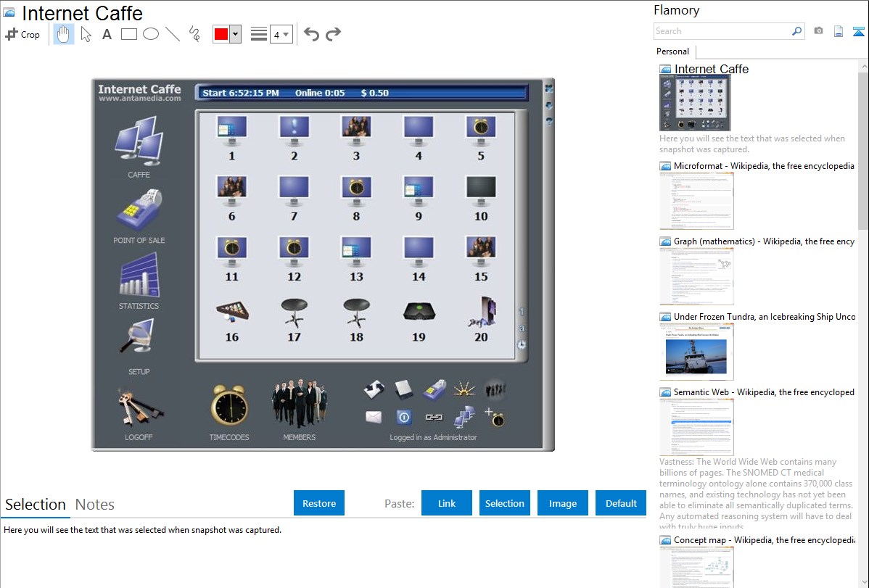This screenshot has height=588, width=869.
Task: Open the Internet Caffe snapshot thumbnail
Action: click(x=695, y=103)
